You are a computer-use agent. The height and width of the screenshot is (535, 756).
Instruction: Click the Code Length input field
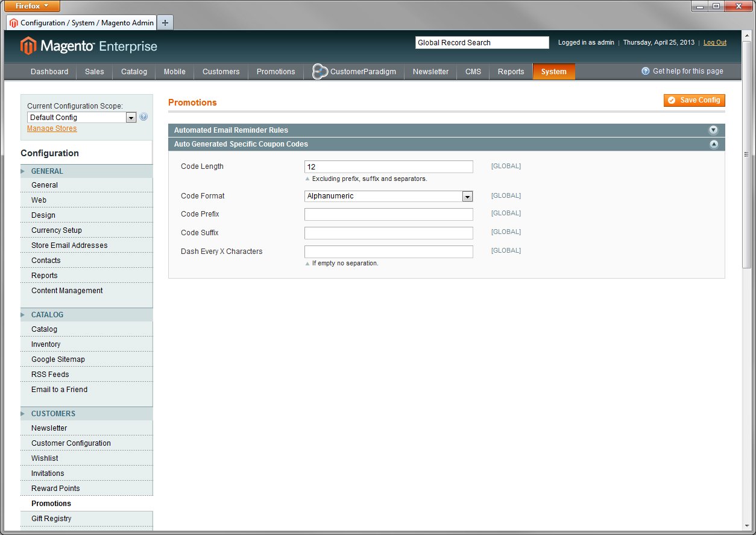389,166
